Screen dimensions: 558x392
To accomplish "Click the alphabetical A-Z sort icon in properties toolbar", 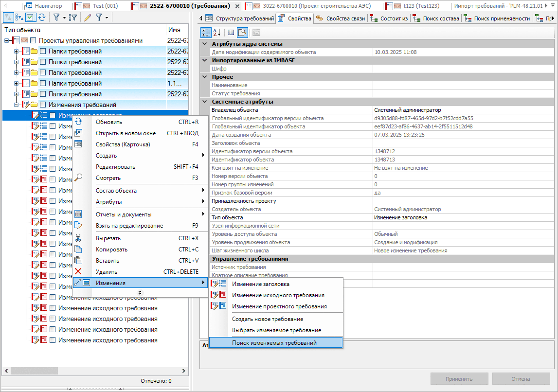I will (217, 32).
